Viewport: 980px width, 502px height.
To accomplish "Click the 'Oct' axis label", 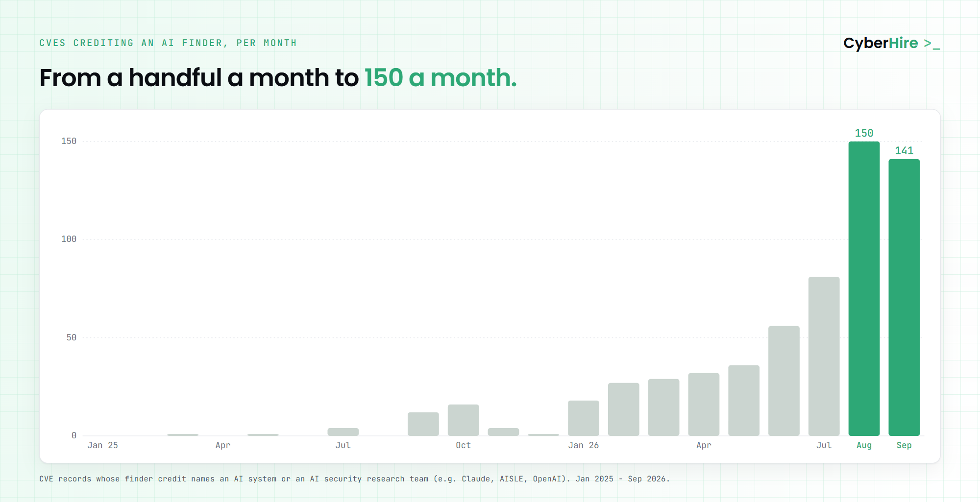I will [463, 445].
